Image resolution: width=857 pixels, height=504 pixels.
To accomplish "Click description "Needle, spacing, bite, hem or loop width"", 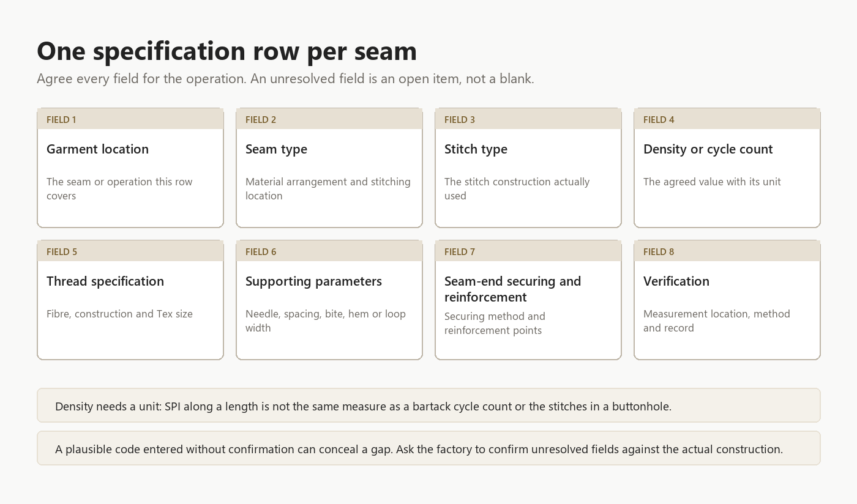I will tap(326, 321).
